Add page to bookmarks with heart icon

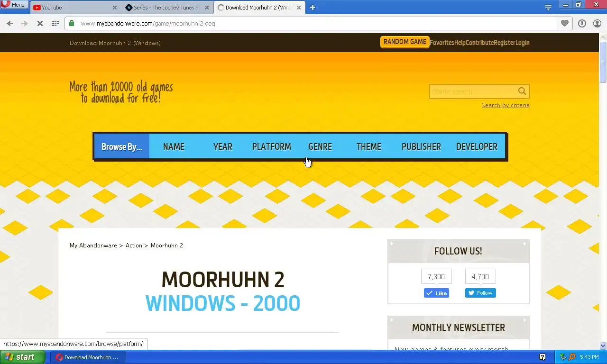point(564,23)
